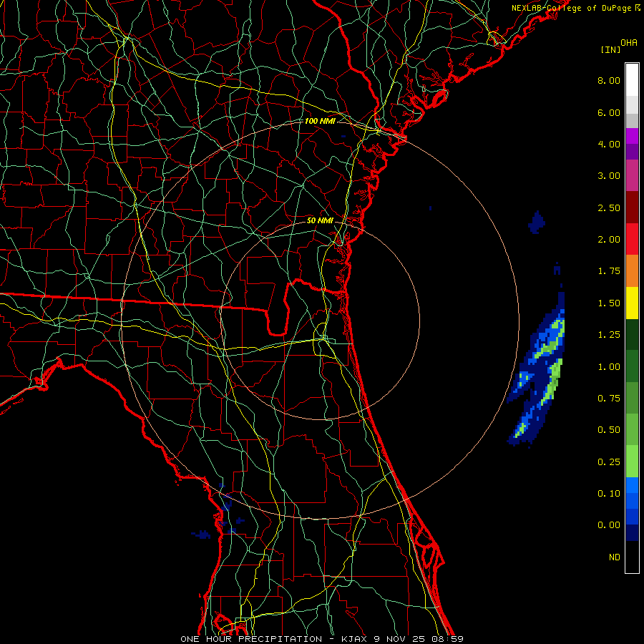The image size is (644, 644).
Task: Select the pink legend swatch near 3.00
Action: (632, 175)
